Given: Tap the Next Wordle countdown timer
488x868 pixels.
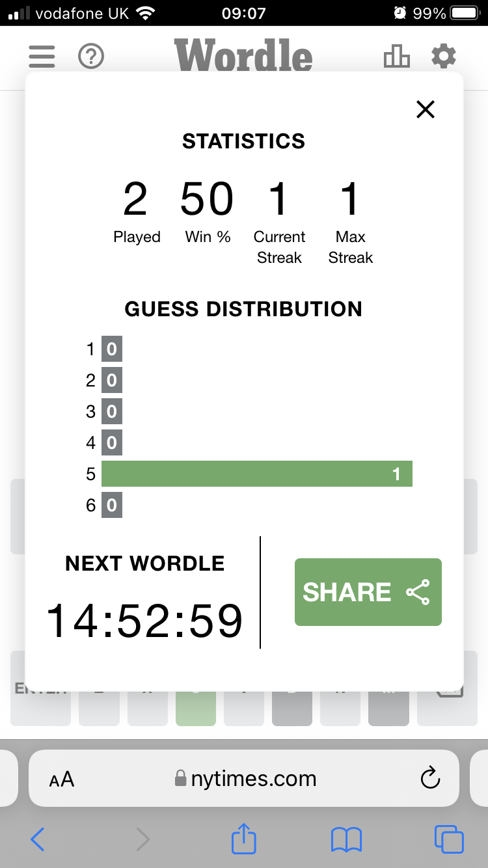Looking at the screenshot, I should click(x=144, y=621).
